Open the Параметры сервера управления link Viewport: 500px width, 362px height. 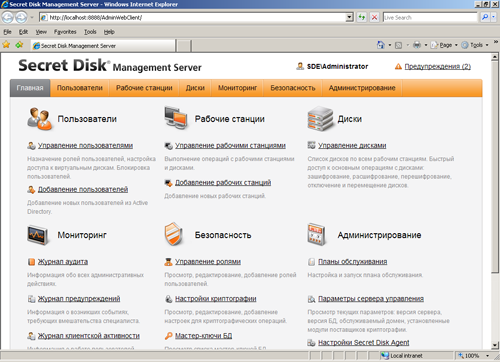[371, 299]
